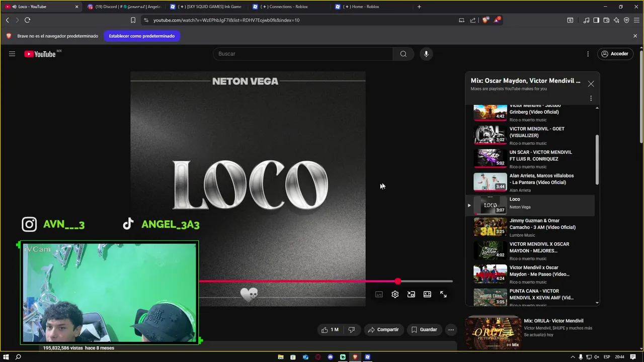Open a new browser tab
The height and width of the screenshot is (362, 644).
click(x=419, y=7)
